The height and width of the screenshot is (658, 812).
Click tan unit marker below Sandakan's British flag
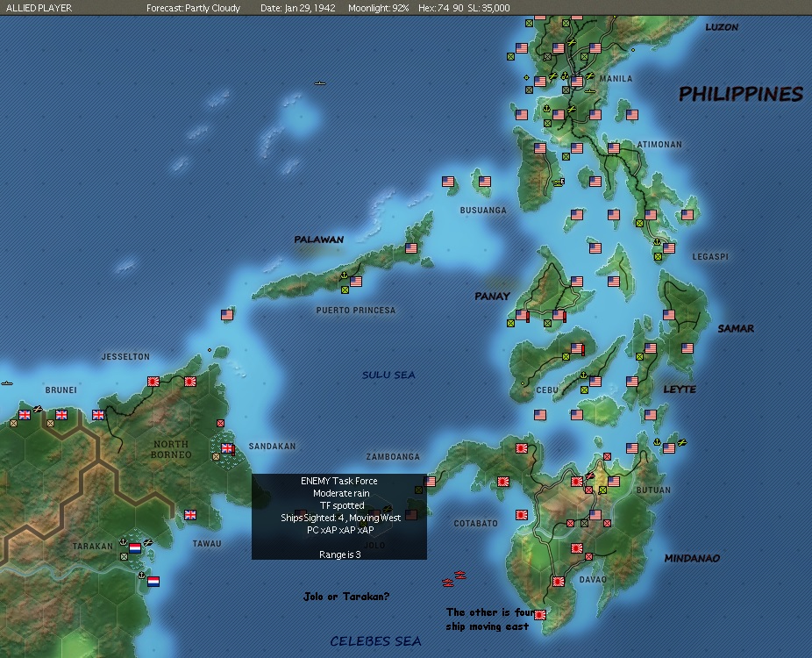coord(216,456)
